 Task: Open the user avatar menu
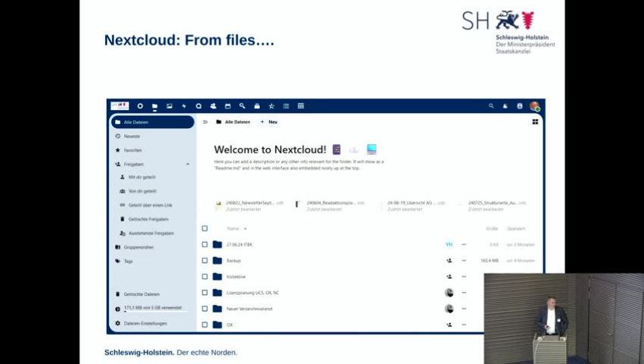(x=535, y=106)
